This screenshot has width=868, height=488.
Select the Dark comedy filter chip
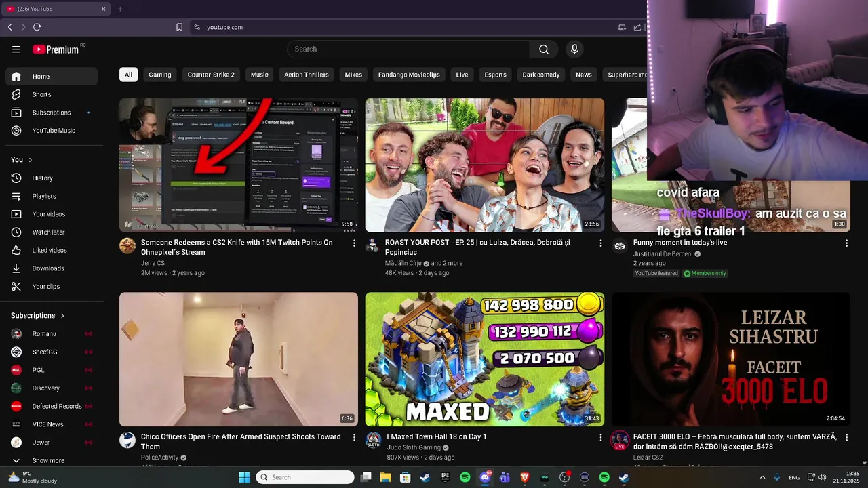coord(541,75)
